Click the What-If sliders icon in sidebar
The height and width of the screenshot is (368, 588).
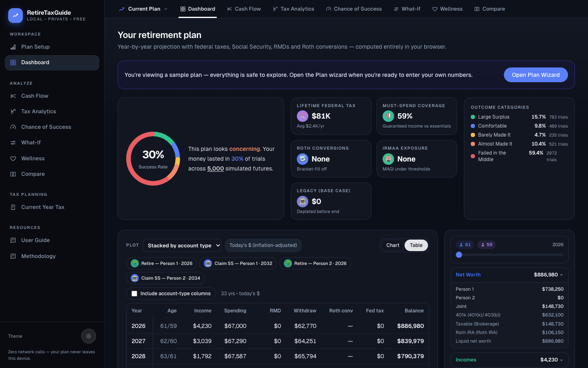tap(13, 143)
